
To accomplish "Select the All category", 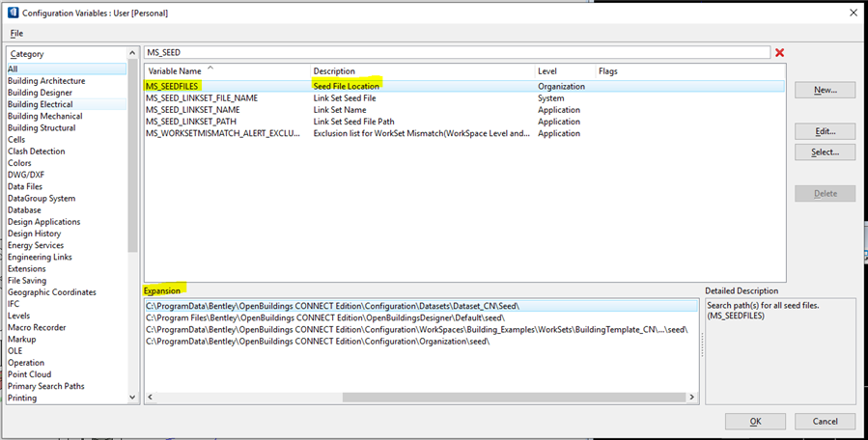I will pyautogui.click(x=67, y=69).
